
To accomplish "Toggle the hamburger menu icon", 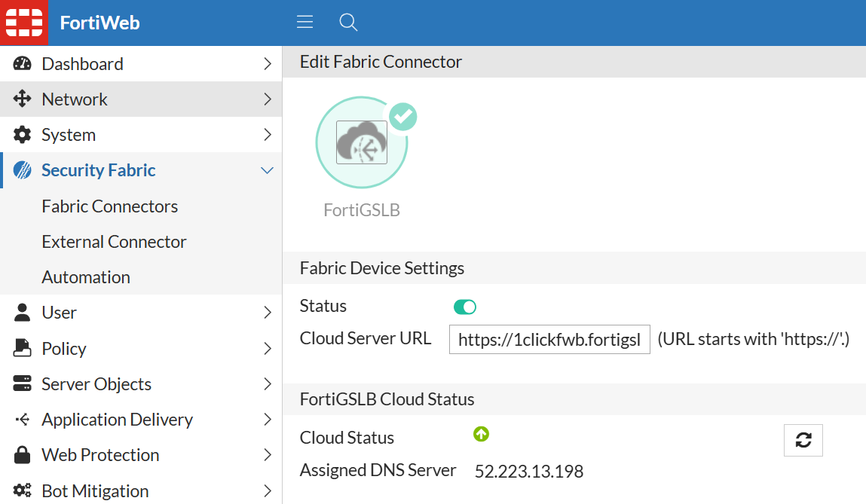I will tap(304, 22).
